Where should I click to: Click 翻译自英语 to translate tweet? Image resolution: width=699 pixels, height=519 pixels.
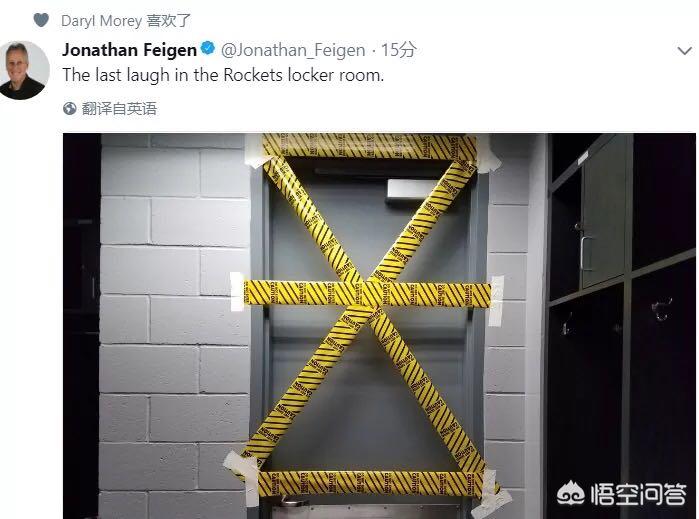119,108
